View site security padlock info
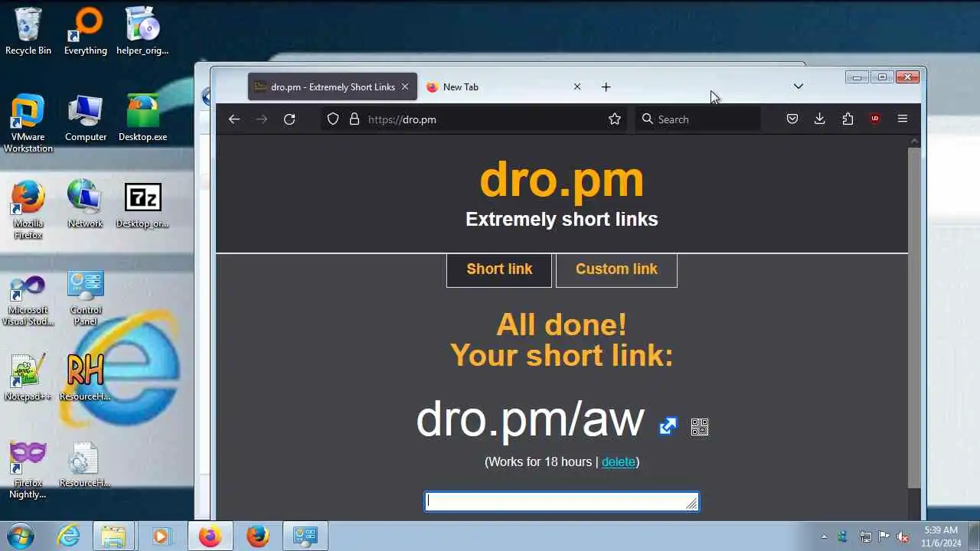The image size is (980, 551). click(354, 119)
